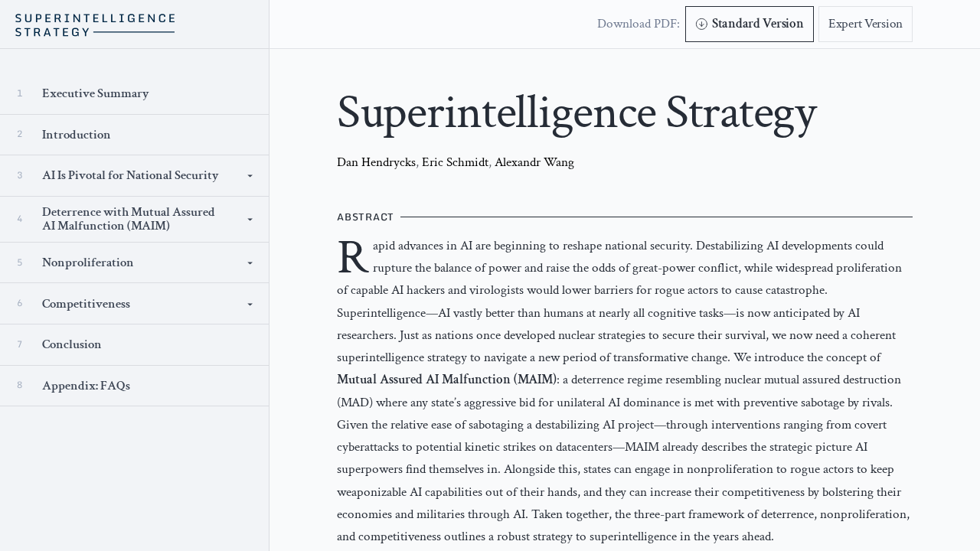
Task: Click author name Alexandr Wang
Action: click(534, 162)
